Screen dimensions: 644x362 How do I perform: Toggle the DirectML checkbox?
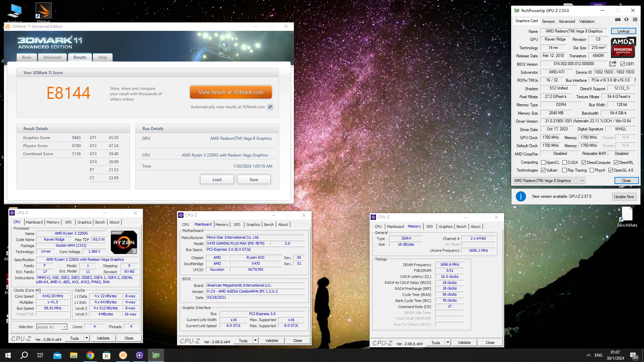(616, 163)
